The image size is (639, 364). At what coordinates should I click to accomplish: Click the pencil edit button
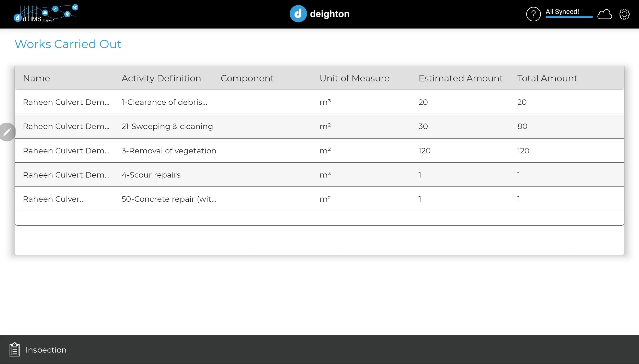click(x=7, y=132)
